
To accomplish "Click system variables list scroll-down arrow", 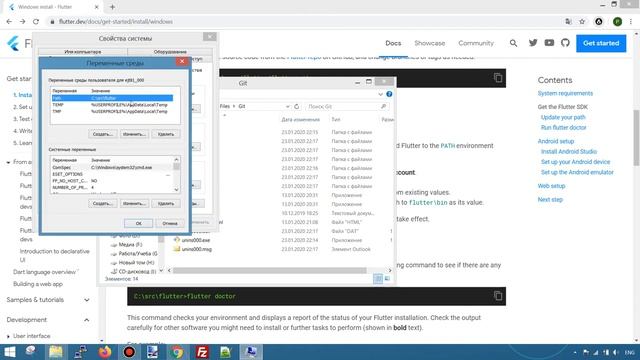I will tap(176, 189).
